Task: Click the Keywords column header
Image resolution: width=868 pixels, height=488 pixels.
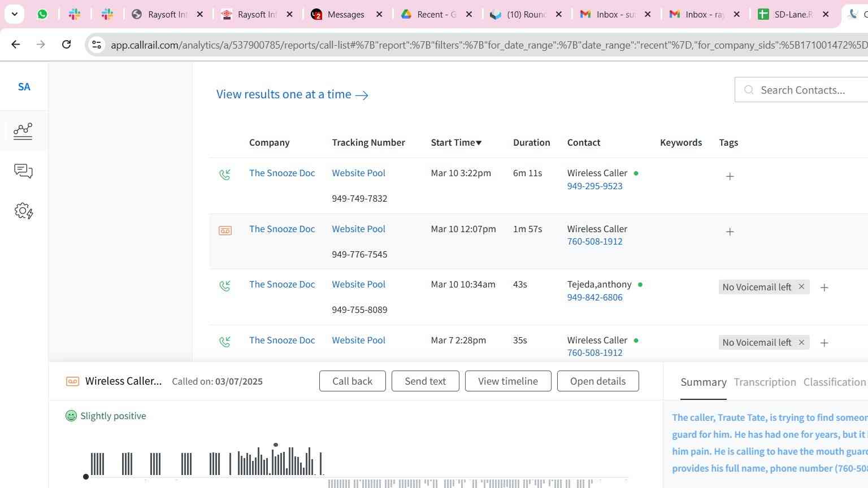Action: tap(681, 142)
